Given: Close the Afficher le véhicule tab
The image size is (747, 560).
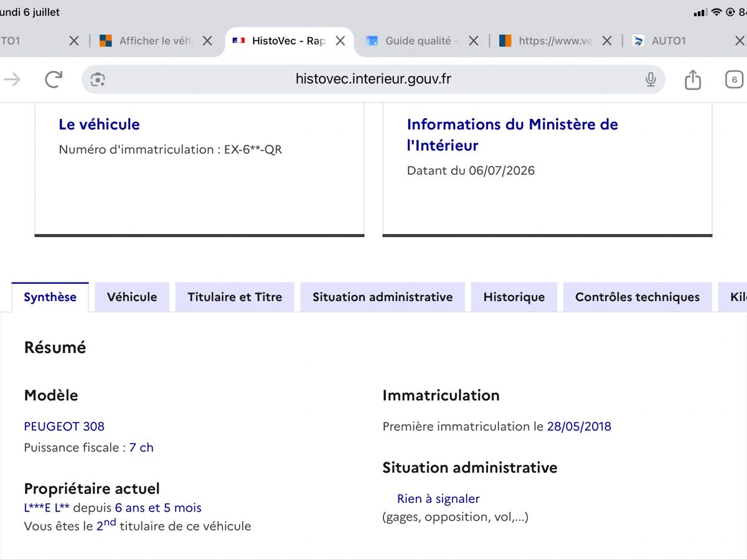Looking at the screenshot, I should coord(207,41).
